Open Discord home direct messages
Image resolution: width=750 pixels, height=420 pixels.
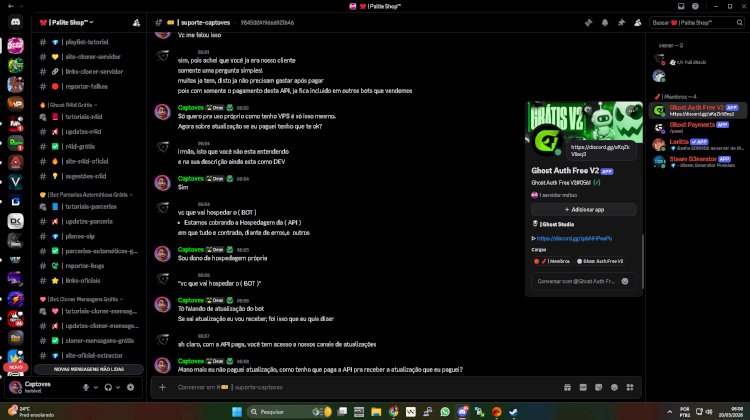point(15,22)
